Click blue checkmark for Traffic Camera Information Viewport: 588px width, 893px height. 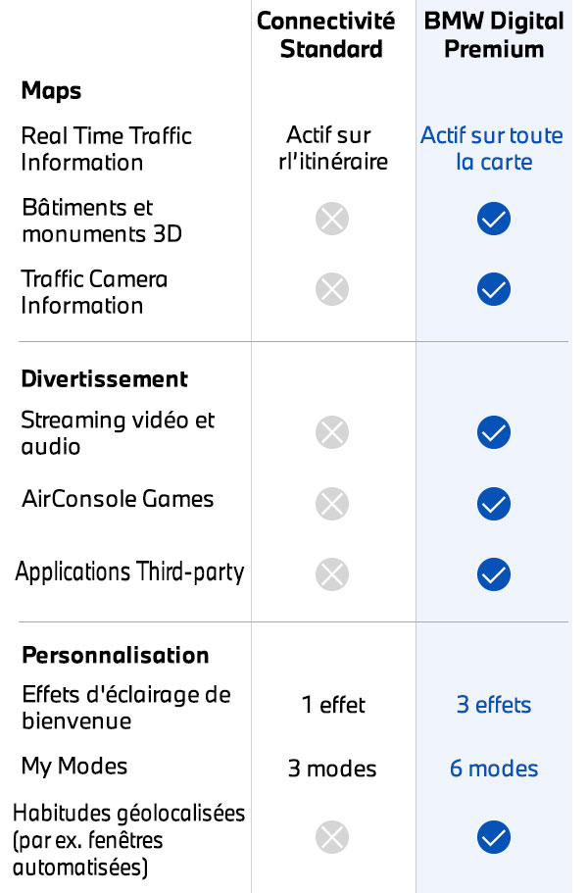pos(494,289)
